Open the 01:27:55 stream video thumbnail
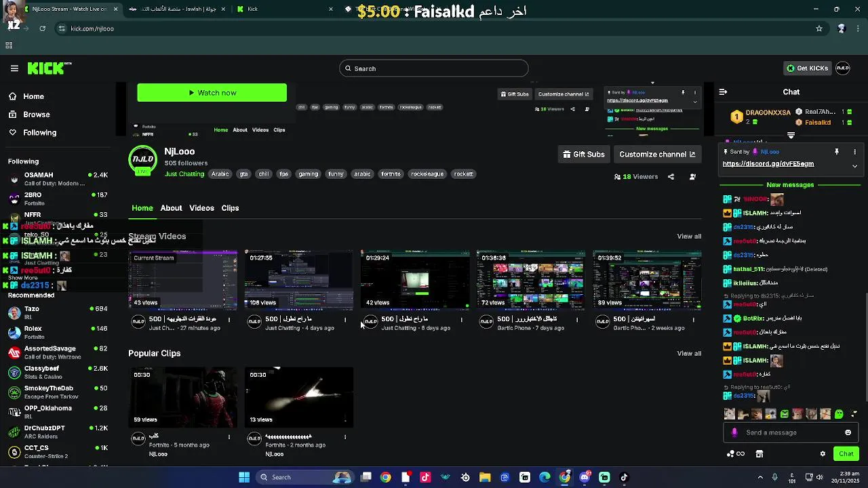The image size is (868, 488). click(x=299, y=280)
